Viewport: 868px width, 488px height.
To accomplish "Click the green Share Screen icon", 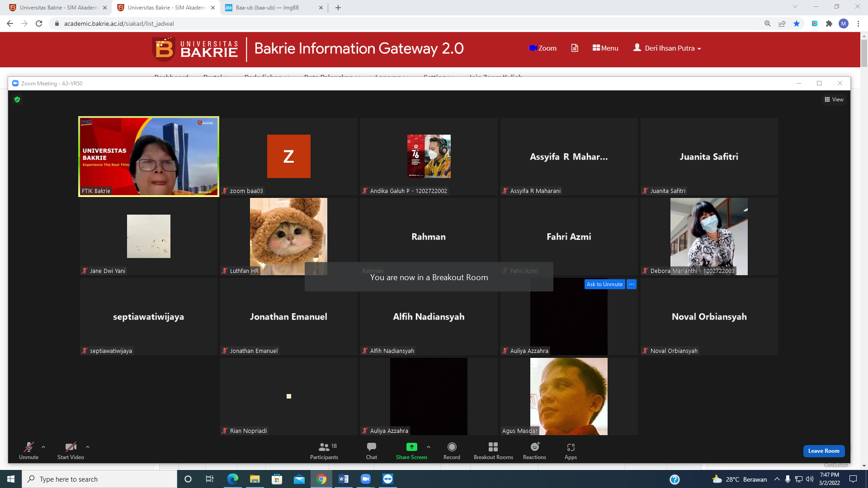I will point(411,447).
